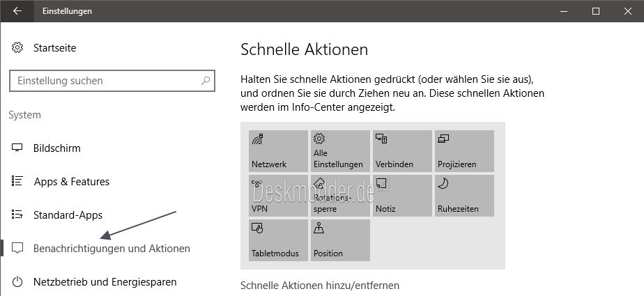Click the Alle Einstellungen gear tile
Viewport: 644px width, 296px height.
pos(340,151)
